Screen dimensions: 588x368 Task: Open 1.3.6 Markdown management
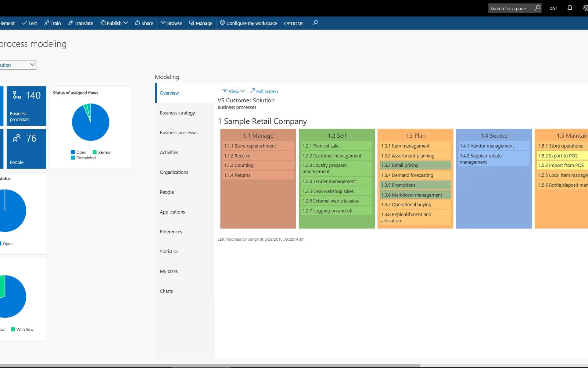click(415, 195)
